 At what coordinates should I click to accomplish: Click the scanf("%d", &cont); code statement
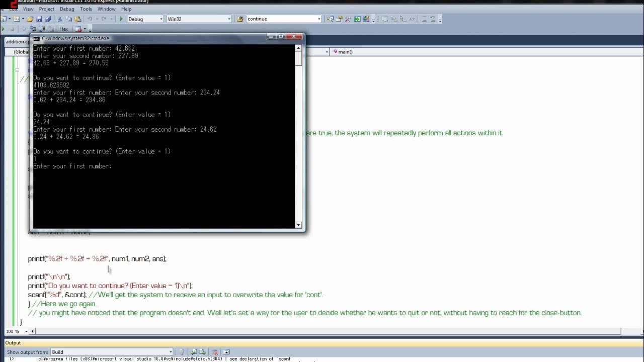pos(57,295)
